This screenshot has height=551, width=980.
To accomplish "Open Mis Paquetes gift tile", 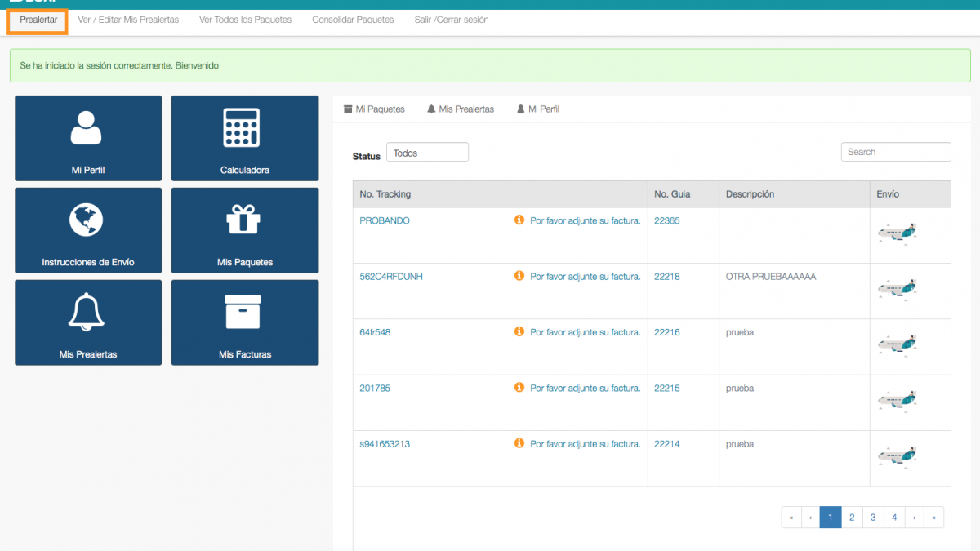I will pyautogui.click(x=245, y=230).
